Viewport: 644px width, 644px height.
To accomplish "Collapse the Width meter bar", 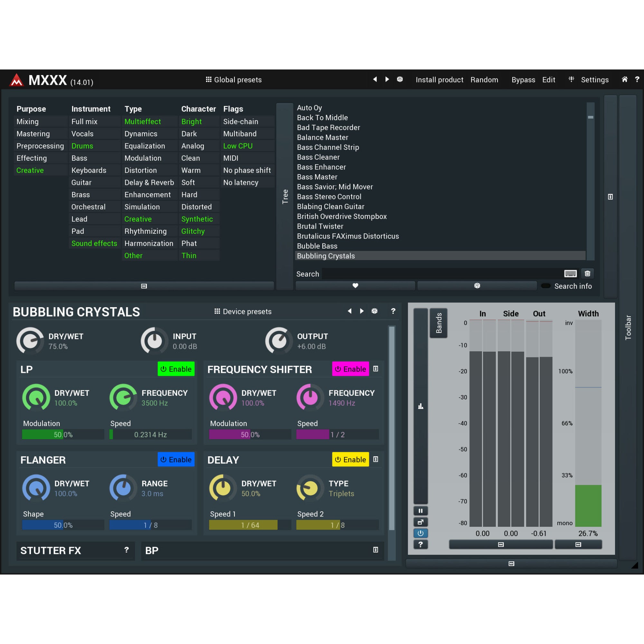I will tap(578, 545).
